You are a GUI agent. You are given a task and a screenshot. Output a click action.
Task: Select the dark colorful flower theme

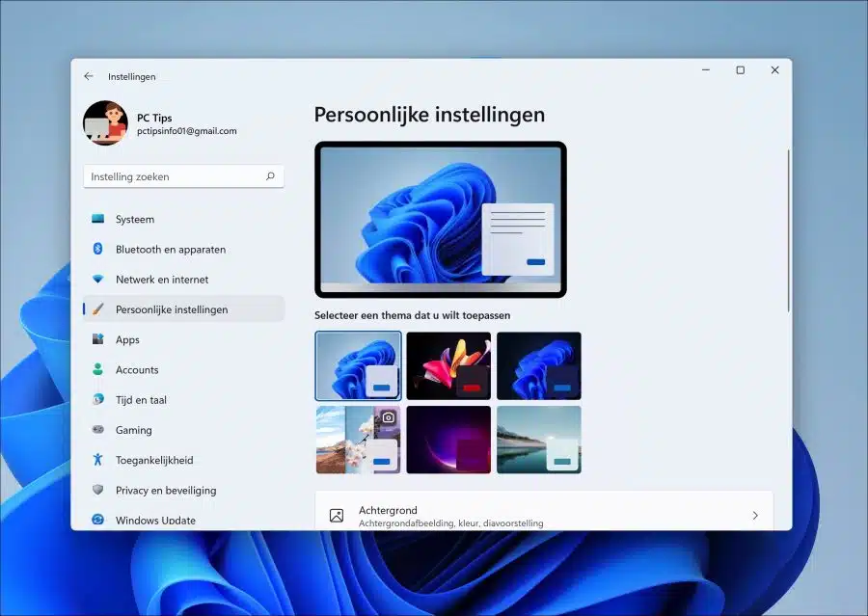tap(448, 365)
